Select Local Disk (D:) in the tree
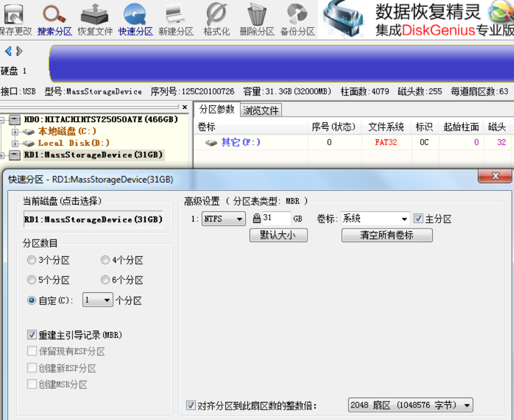514x420 pixels. click(74, 143)
